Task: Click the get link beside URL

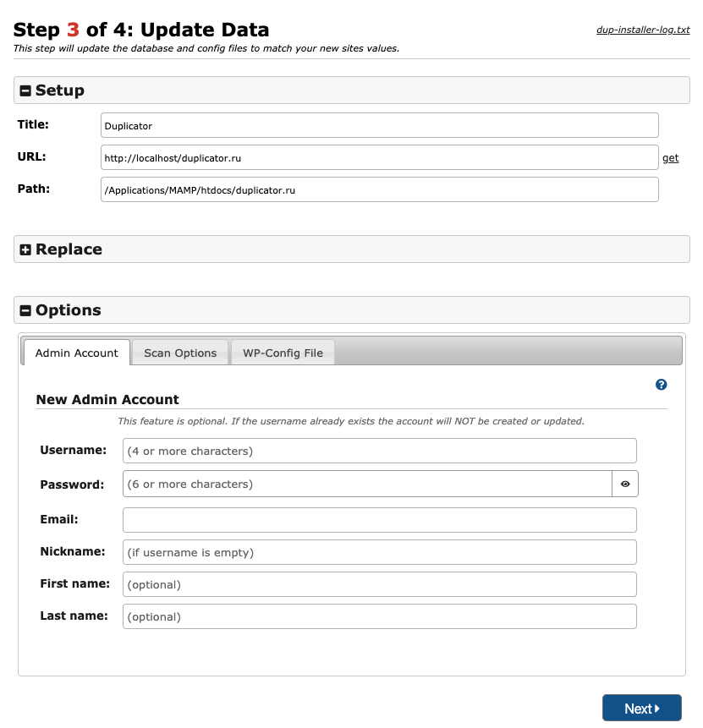Action: point(670,158)
